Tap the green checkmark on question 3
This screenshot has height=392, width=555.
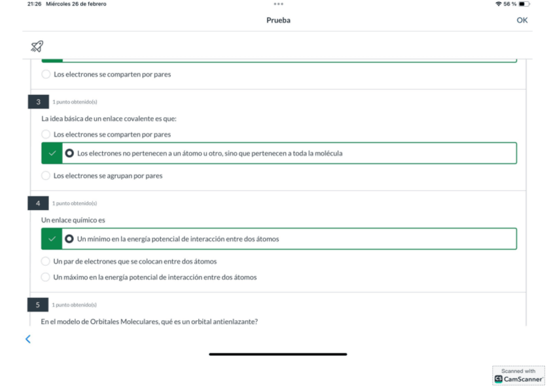pyautogui.click(x=52, y=153)
